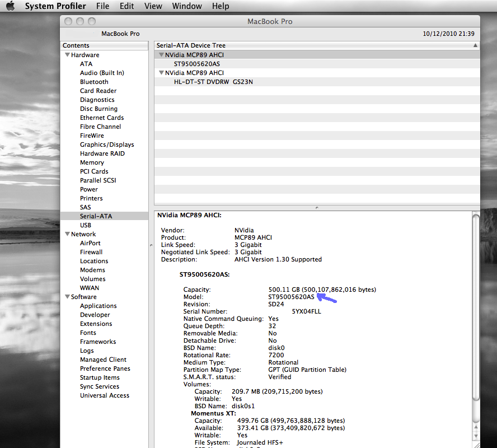Image resolution: width=497 pixels, height=448 pixels.
Task: Select Fonts under Software
Action: [88, 333]
